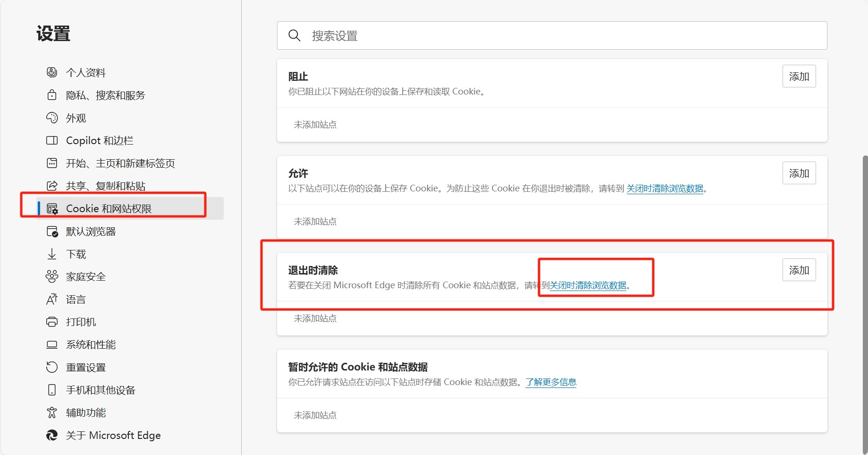Click the 退出时清除 section title

click(x=313, y=270)
